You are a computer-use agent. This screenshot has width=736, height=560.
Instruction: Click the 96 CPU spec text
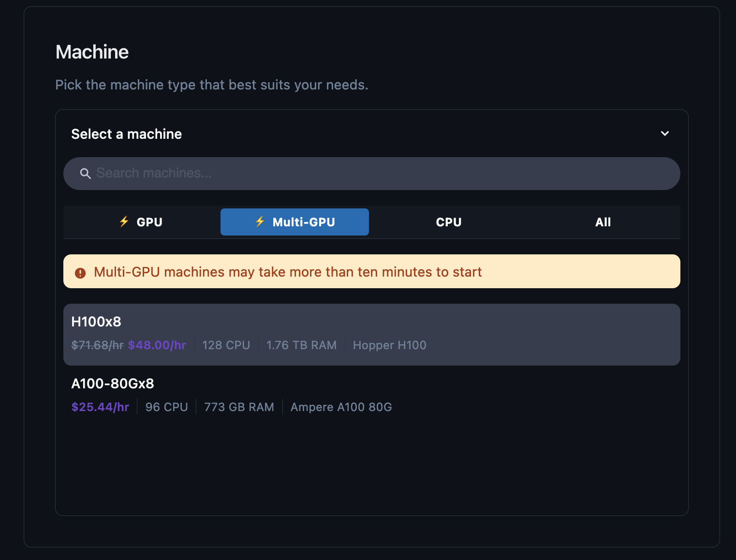166,407
